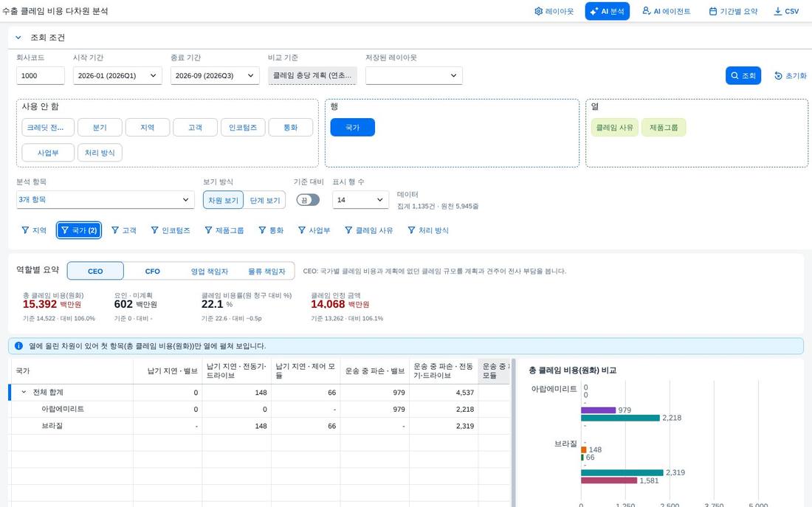This screenshot has height=507, width=812.
Task: Click magenta 1,581 bar for 브라질
Action: 609,480
